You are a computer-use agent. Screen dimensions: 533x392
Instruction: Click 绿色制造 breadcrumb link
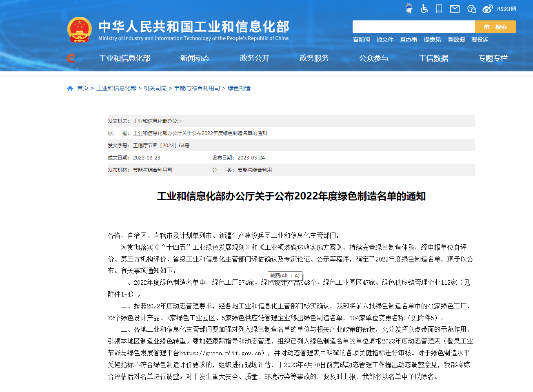point(239,88)
